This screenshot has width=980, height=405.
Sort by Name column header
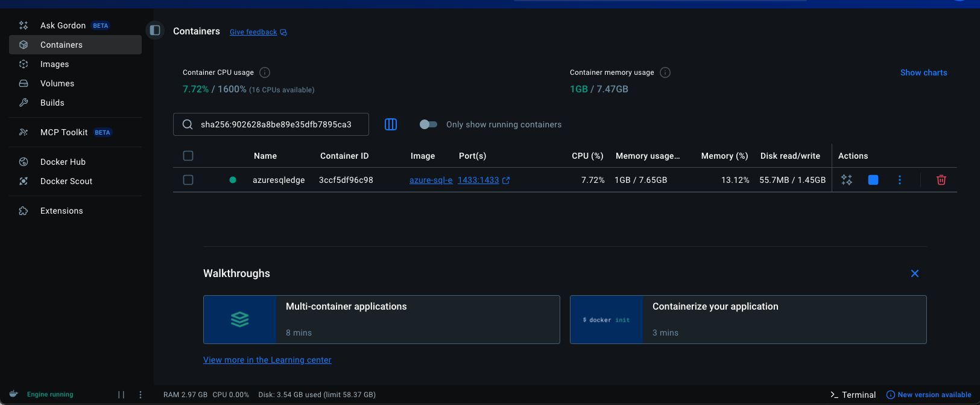265,156
